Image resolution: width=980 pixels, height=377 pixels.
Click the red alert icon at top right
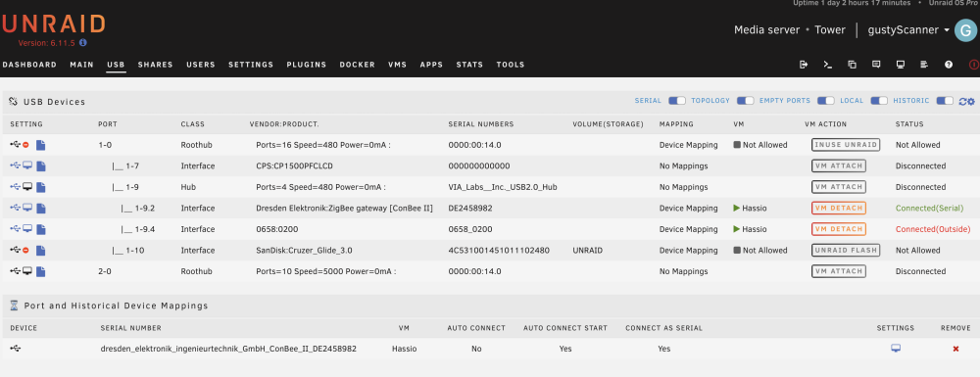(974, 65)
